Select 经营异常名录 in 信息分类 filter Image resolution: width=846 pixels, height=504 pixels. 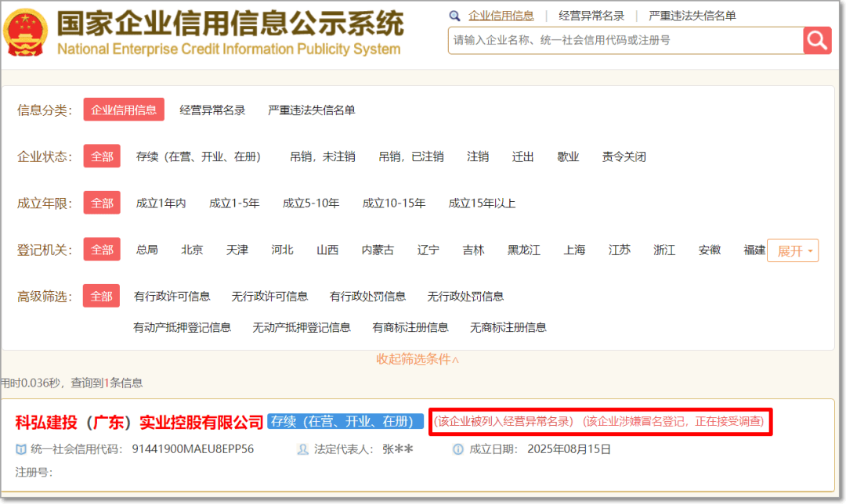pos(212,110)
